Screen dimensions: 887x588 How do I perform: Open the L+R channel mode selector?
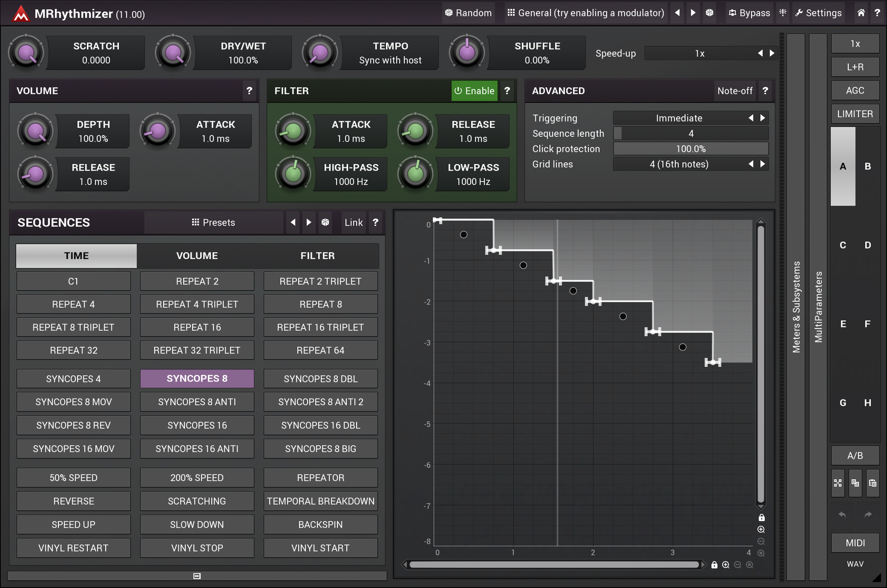(855, 67)
